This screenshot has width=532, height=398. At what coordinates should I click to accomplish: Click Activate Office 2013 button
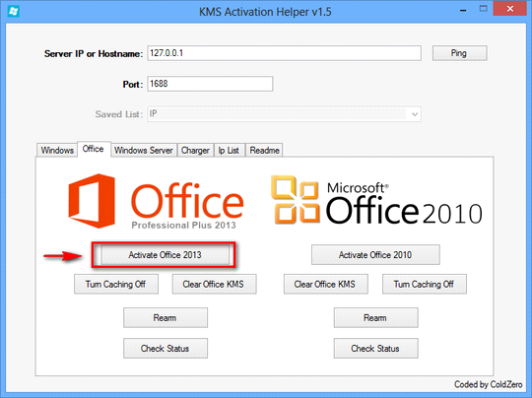[x=165, y=255]
